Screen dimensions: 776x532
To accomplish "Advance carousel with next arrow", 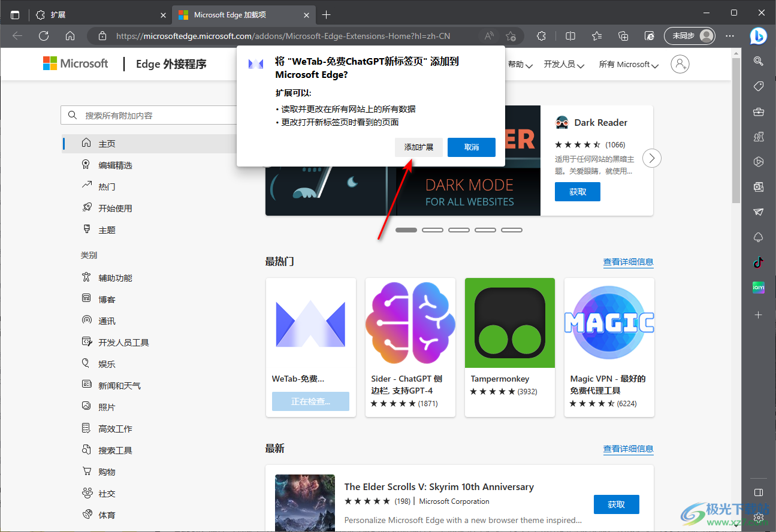I will point(652,159).
